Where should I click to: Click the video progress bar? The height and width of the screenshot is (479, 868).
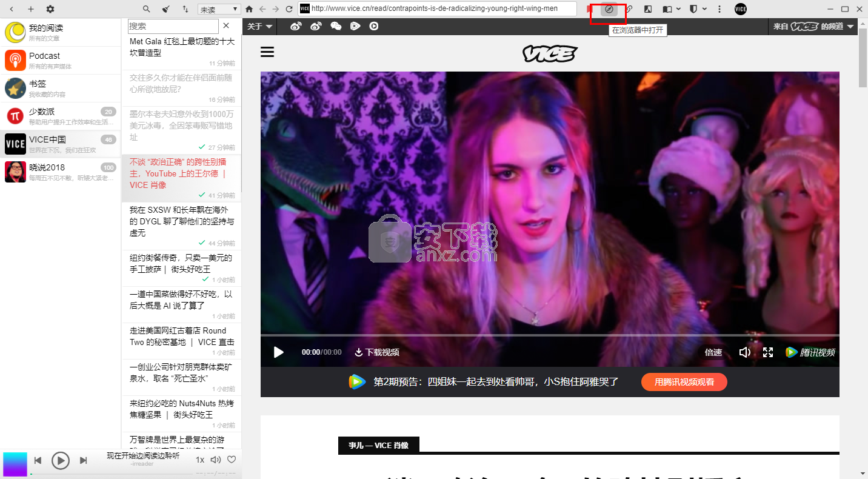coord(550,335)
